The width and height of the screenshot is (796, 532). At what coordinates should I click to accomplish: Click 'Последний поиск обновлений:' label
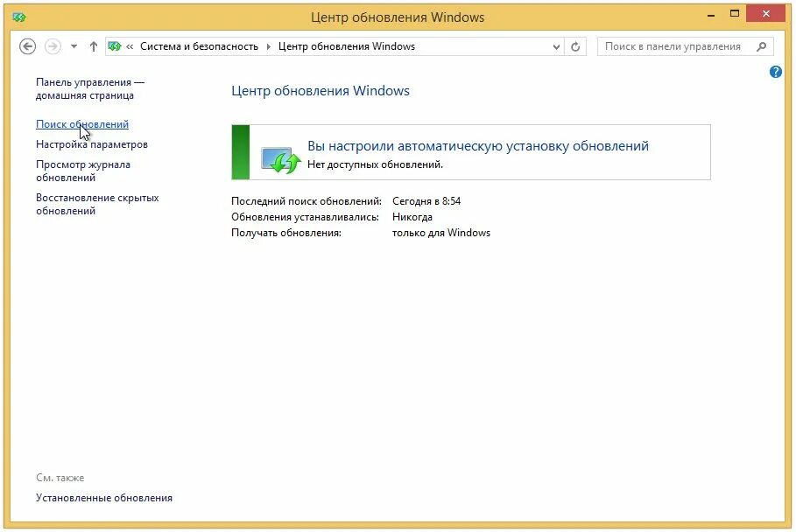coord(306,201)
